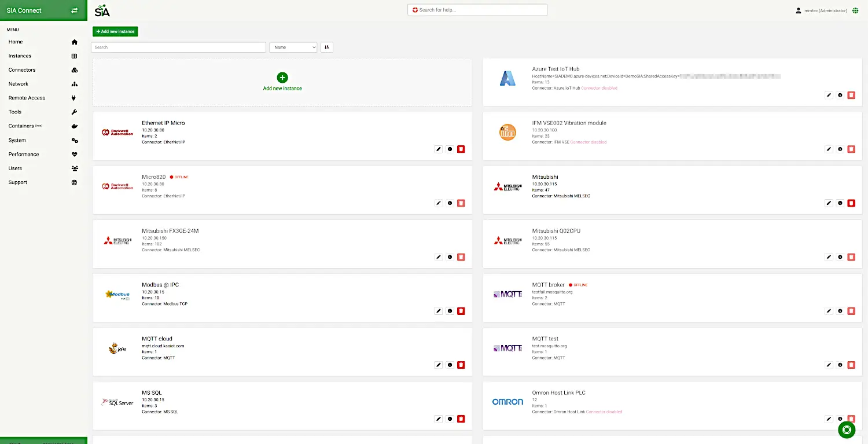868x444 pixels.
Task: Open the Knowledge base footer link
Action: click(x=58, y=442)
